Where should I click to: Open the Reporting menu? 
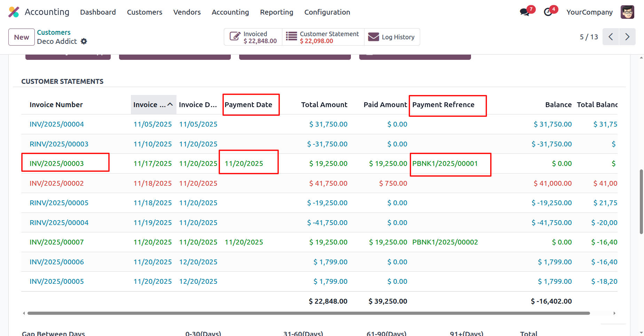pyautogui.click(x=276, y=12)
